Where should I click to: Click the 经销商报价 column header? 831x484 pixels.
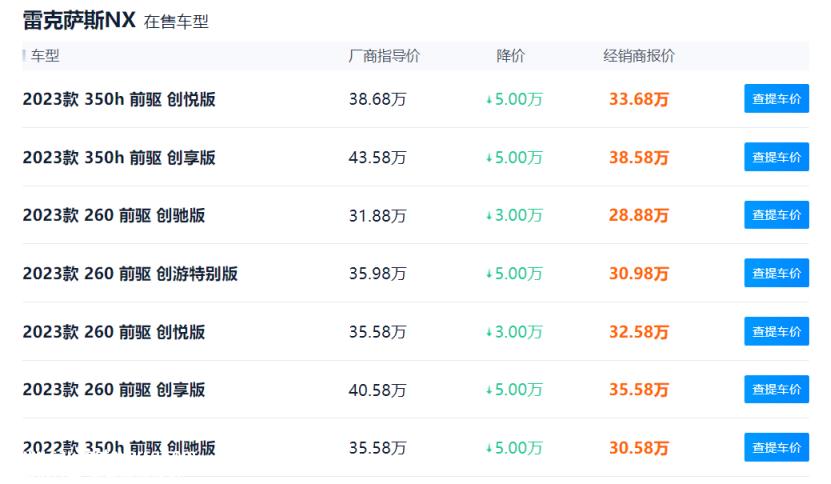pyautogui.click(x=639, y=56)
